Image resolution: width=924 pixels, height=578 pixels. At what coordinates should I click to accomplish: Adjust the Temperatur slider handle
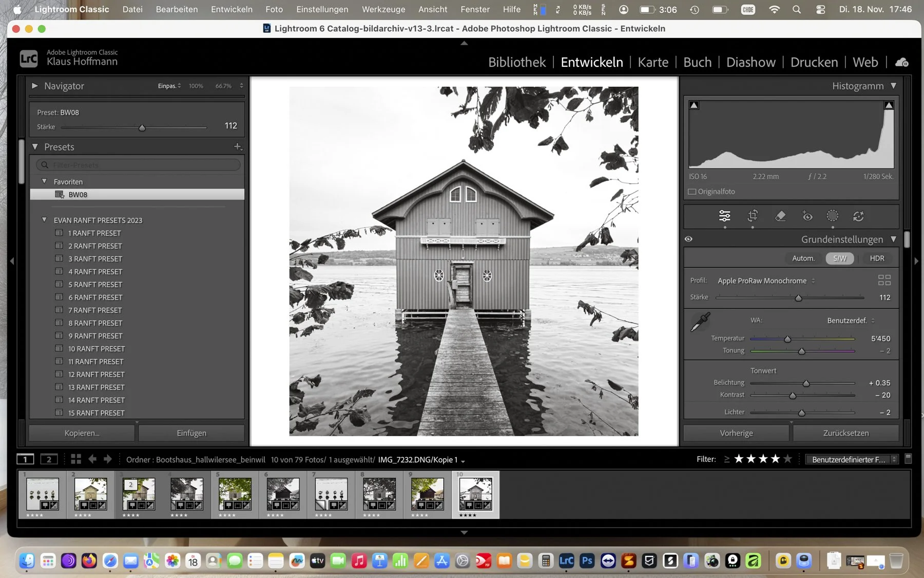pos(787,339)
